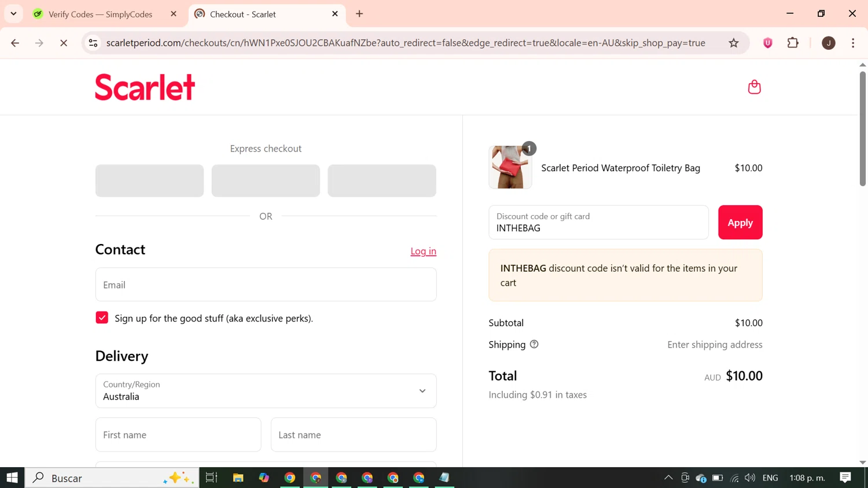Choose the middle express checkout button
Image resolution: width=868 pixels, height=488 pixels.
click(266, 180)
